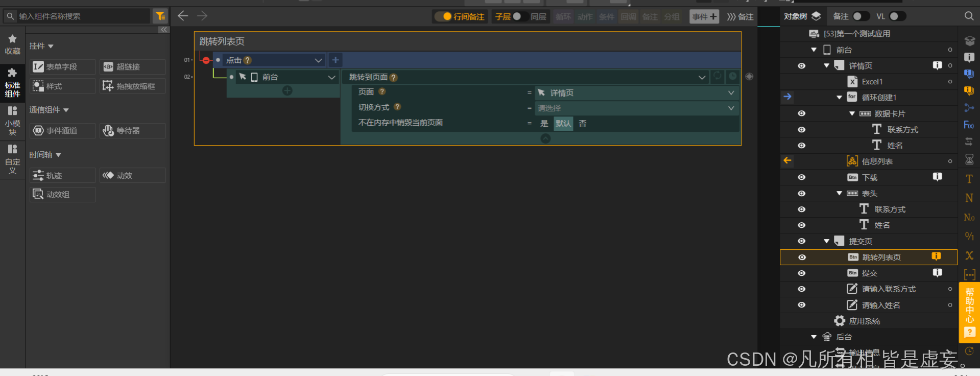Click the forward navigation arrow
Image resolution: width=980 pixels, height=376 pixels.
pos(202,16)
